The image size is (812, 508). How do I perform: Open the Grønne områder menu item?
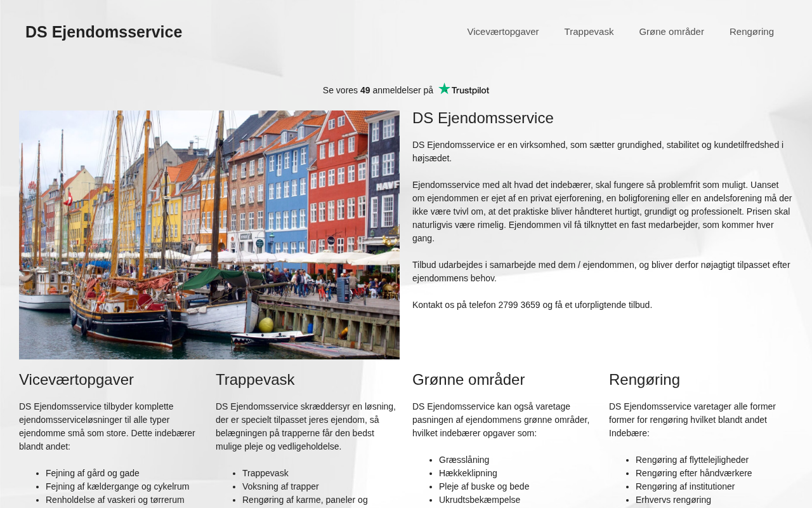(671, 32)
